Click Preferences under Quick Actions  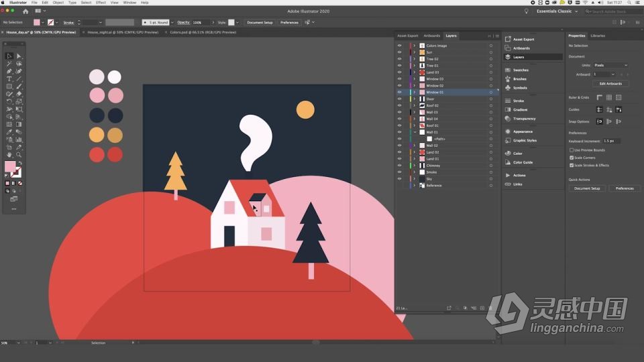625,188
